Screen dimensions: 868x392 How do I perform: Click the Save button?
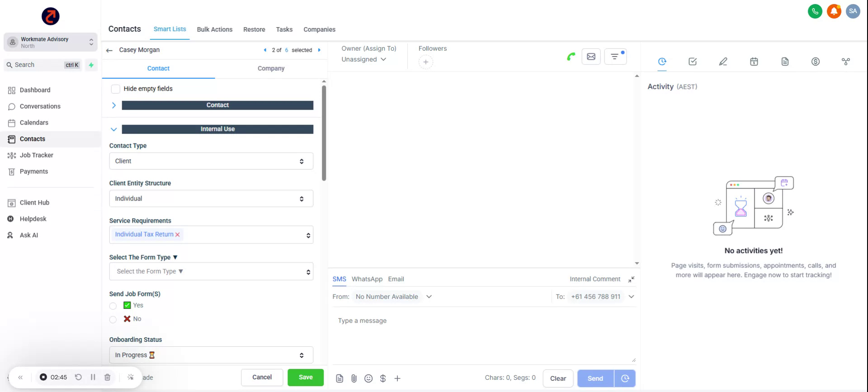tap(306, 378)
